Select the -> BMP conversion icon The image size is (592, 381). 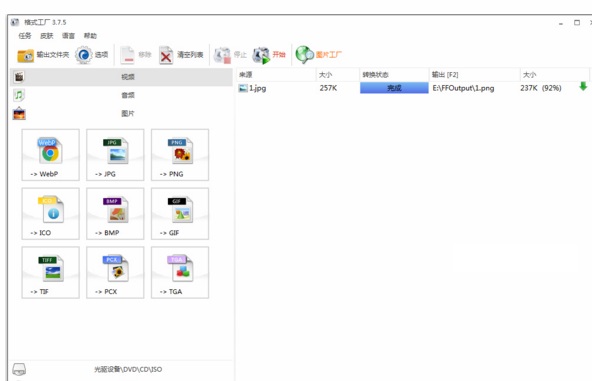click(115, 214)
